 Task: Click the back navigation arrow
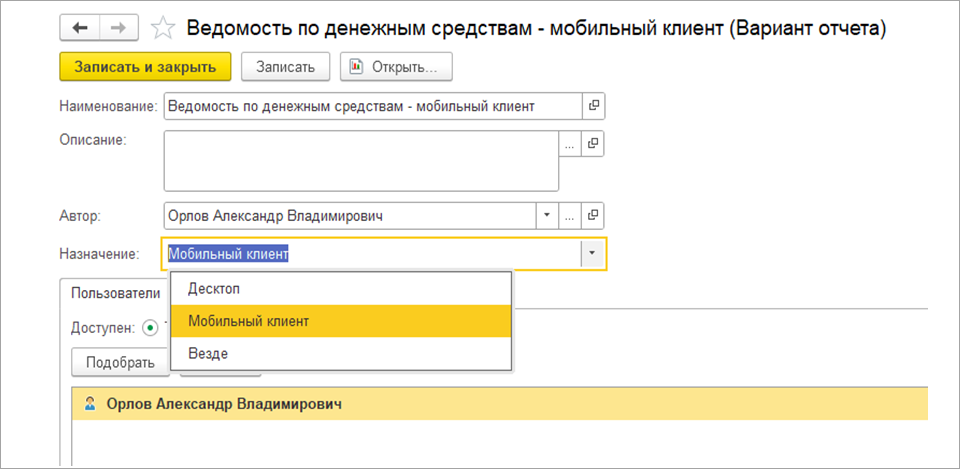(78, 30)
